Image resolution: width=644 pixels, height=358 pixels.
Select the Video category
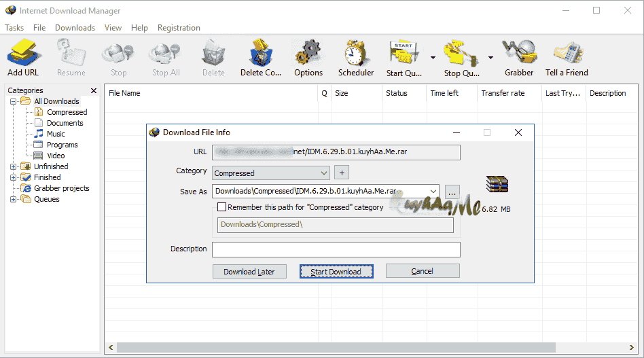point(56,156)
